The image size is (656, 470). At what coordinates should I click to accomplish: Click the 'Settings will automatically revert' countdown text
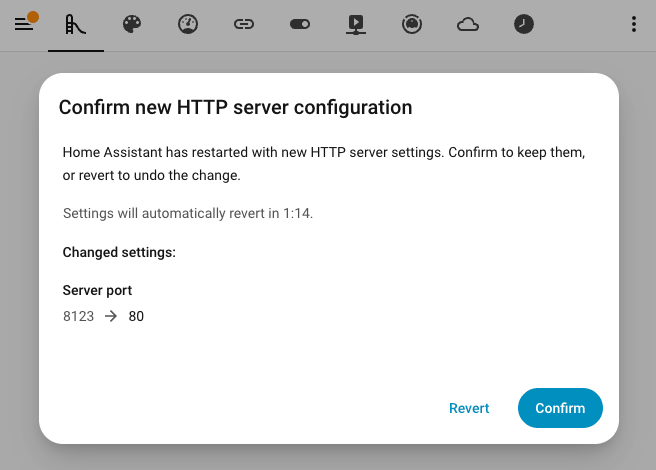[x=188, y=213]
